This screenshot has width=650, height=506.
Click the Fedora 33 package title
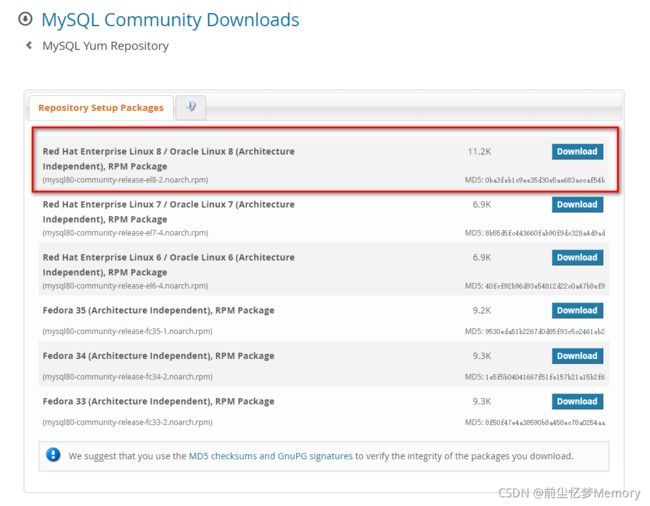(x=158, y=402)
